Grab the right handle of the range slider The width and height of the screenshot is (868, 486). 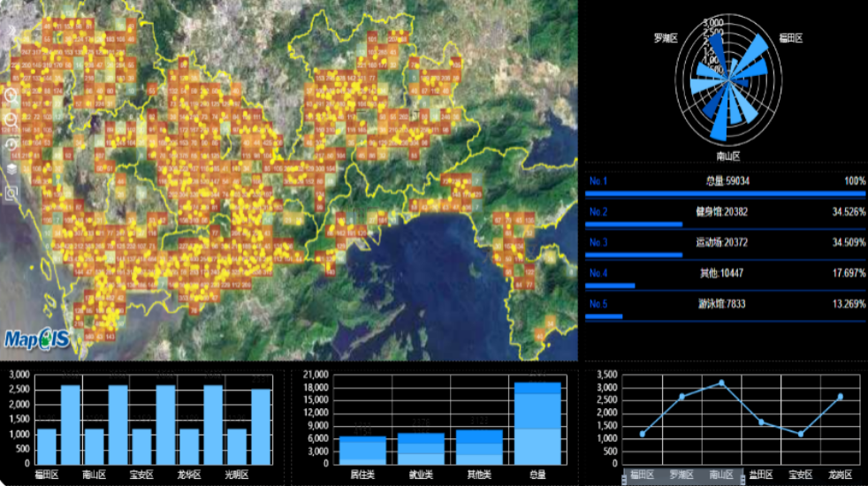click(x=742, y=479)
